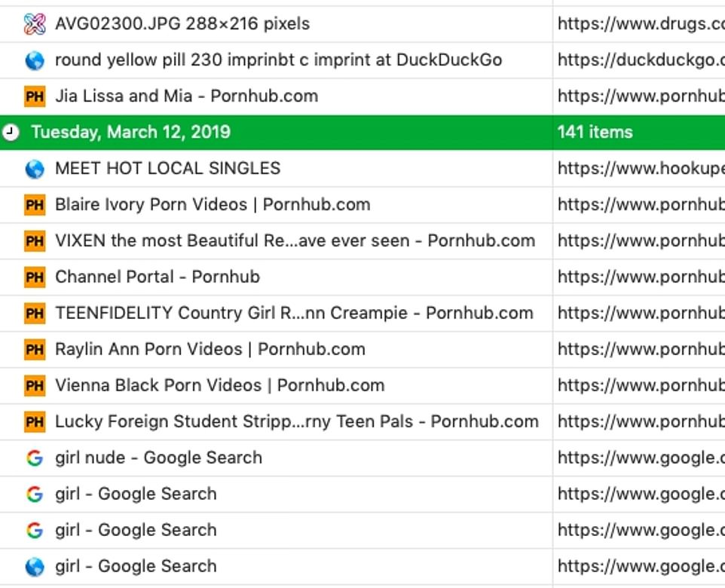
Task: Click the Google favicon beside girl nude search
Action: click(35, 458)
